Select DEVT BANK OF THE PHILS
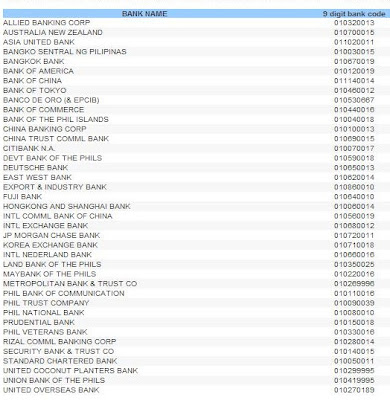The height and width of the screenshot is (400, 390). [52, 158]
